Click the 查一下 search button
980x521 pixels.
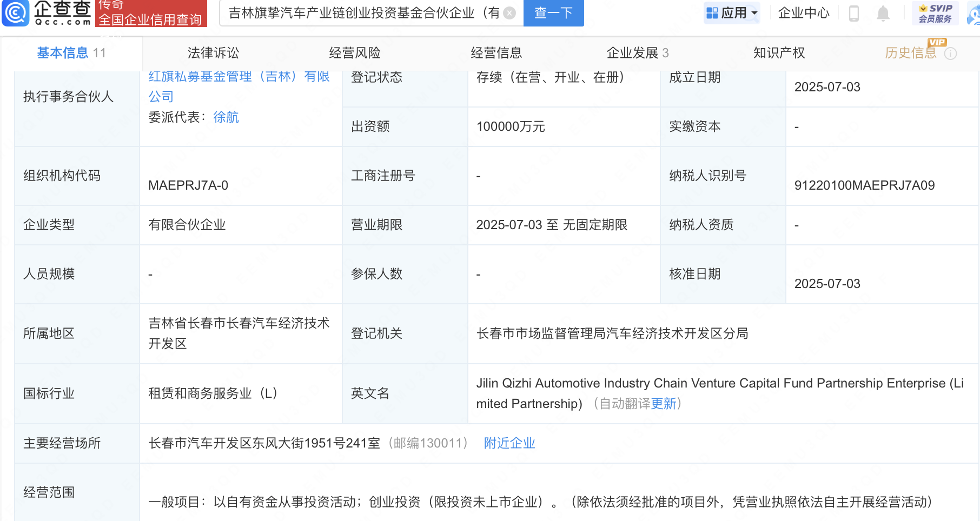pos(554,13)
